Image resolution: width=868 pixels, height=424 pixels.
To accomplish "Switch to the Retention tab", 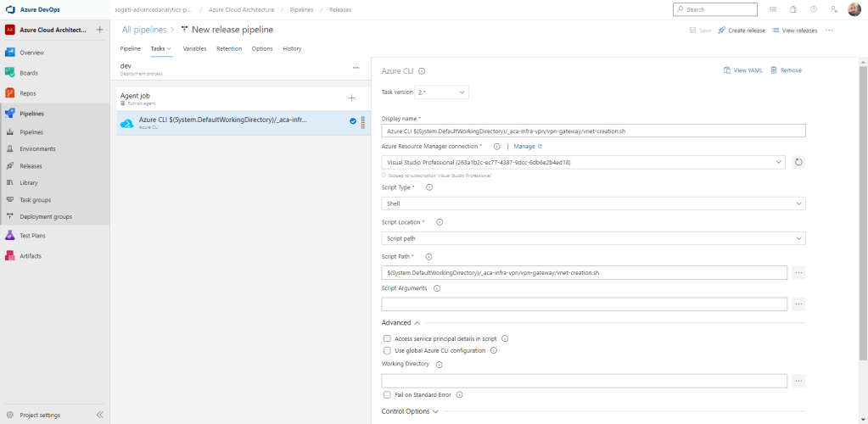I will [229, 48].
